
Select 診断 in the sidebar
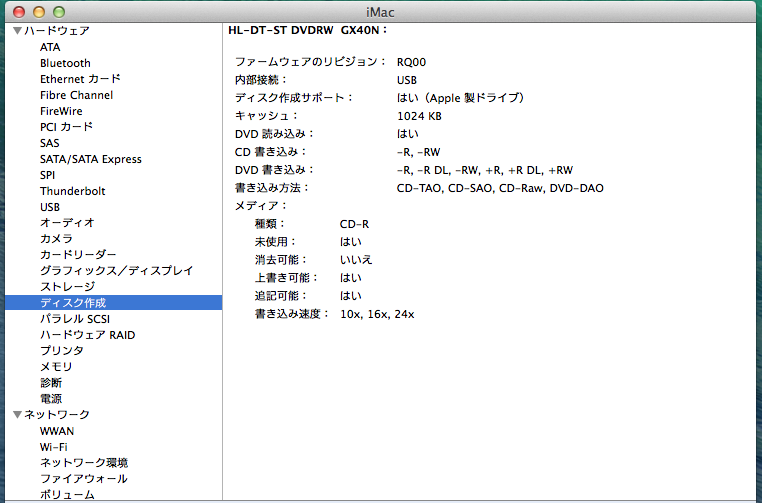point(51,382)
